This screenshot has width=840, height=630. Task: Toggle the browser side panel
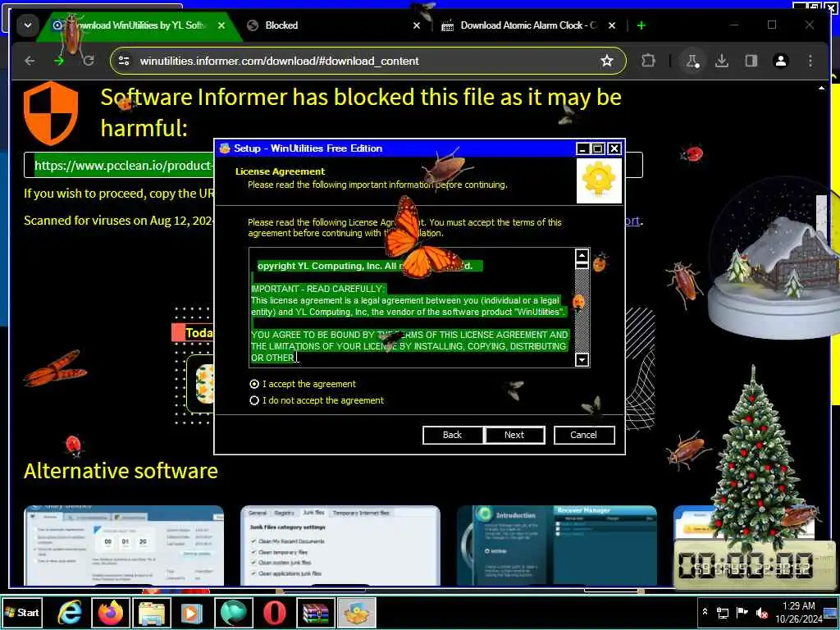[x=751, y=61]
